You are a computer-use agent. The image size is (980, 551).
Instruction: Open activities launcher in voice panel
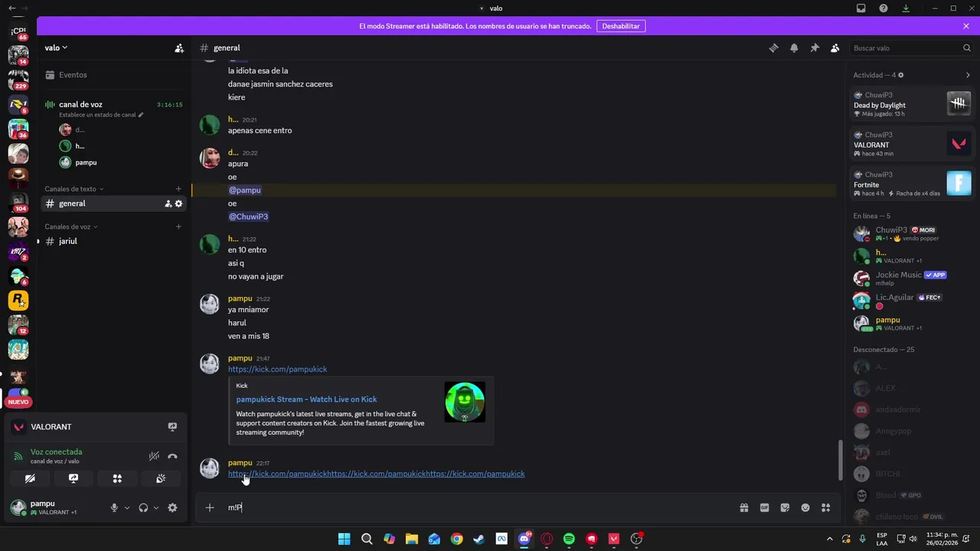coord(117,478)
